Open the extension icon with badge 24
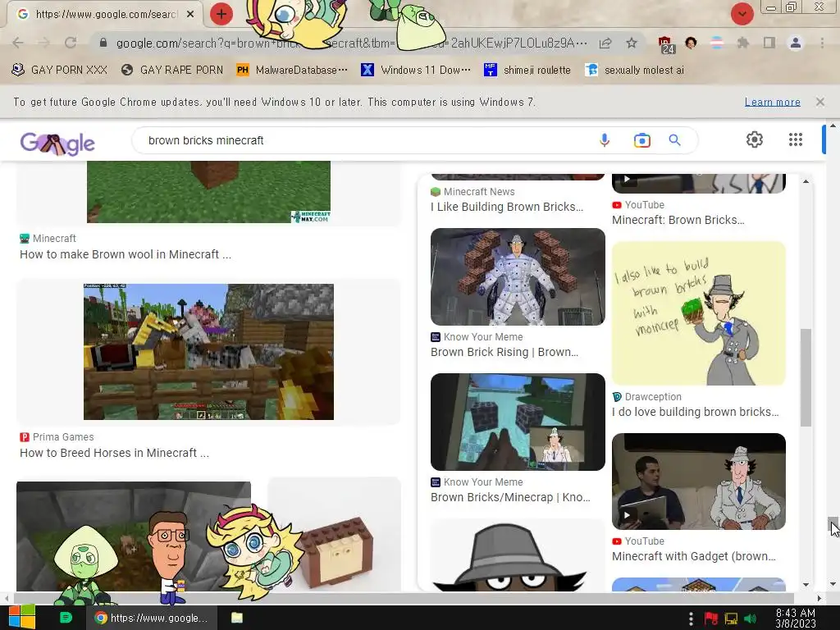 pyautogui.click(x=666, y=44)
